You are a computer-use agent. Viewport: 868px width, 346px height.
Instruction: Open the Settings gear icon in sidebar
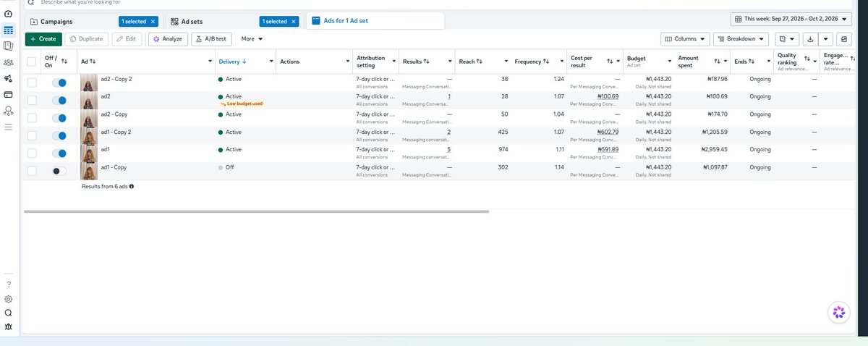[x=8, y=299]
